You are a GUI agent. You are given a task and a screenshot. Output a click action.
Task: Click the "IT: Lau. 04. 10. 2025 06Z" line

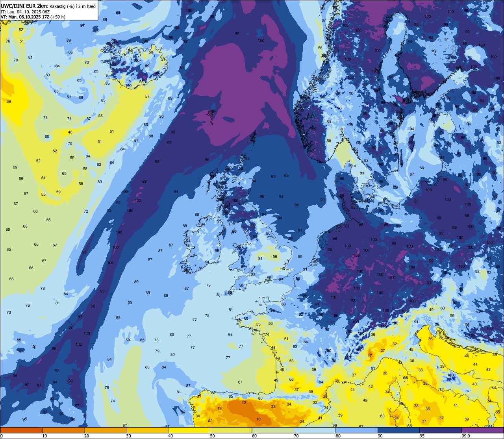coord(25,11)
